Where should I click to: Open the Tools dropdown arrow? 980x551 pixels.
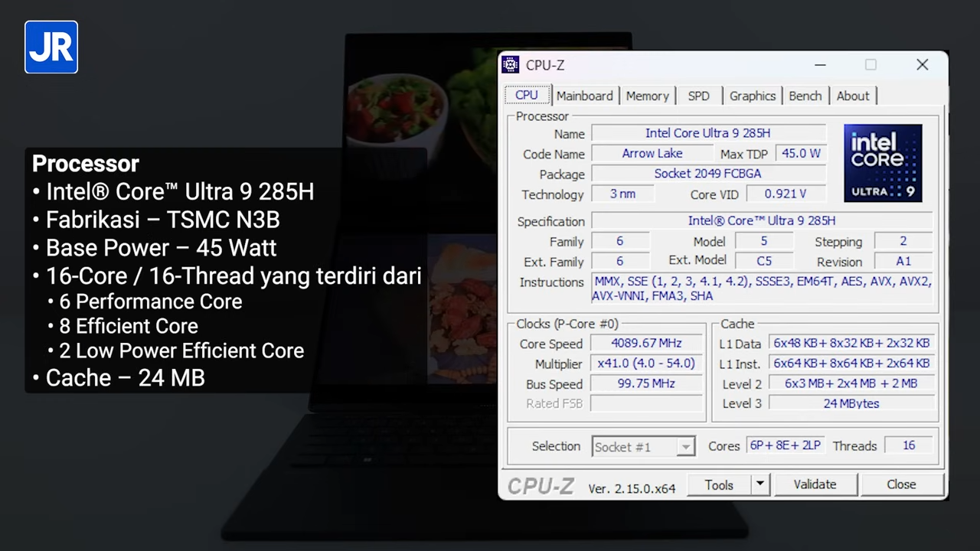(759, 484)
